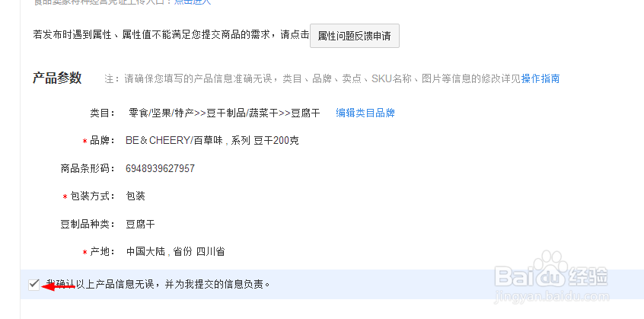
Task: Click the red arrow pointing at checkbox
Action: (x=59, y=286)
